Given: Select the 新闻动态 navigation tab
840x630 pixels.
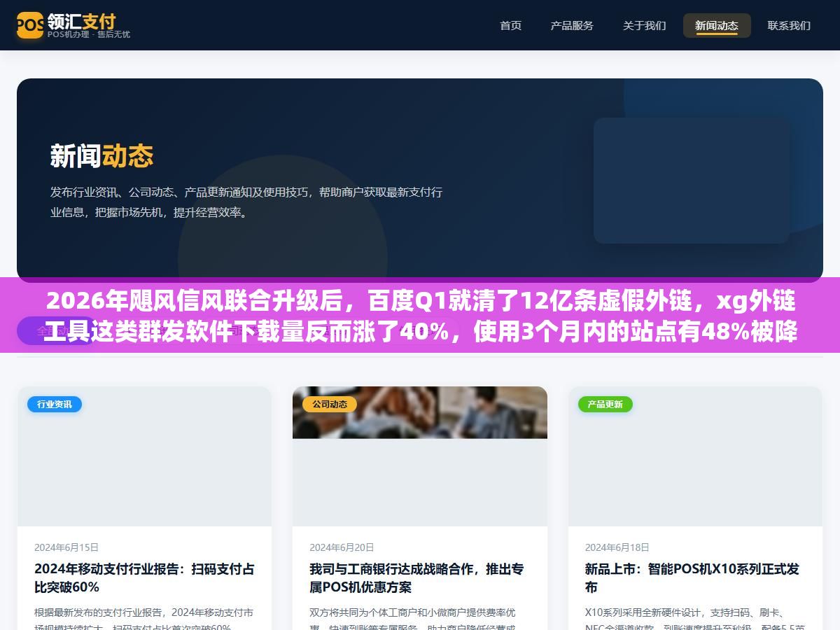Looking at the screenshot, I should tap(717, 25).
